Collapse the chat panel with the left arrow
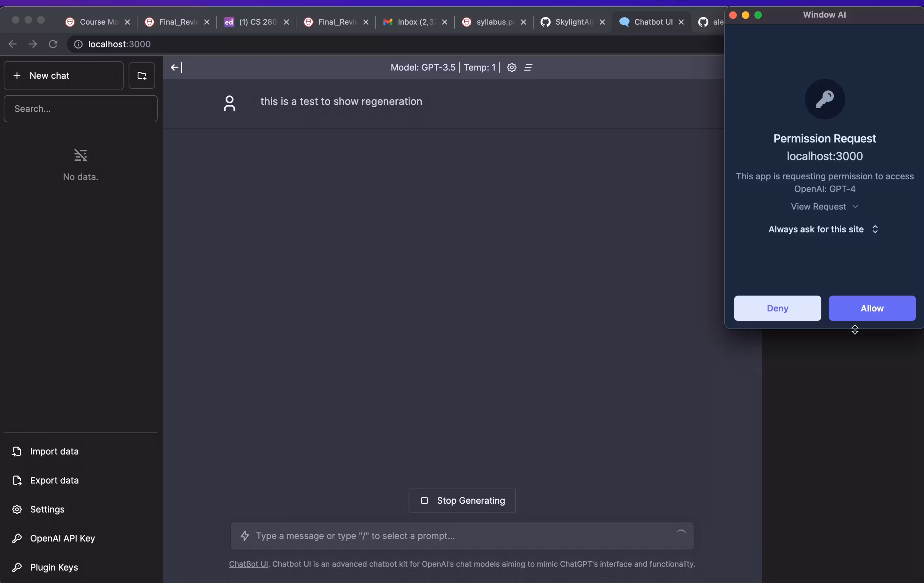 point(176,68)
